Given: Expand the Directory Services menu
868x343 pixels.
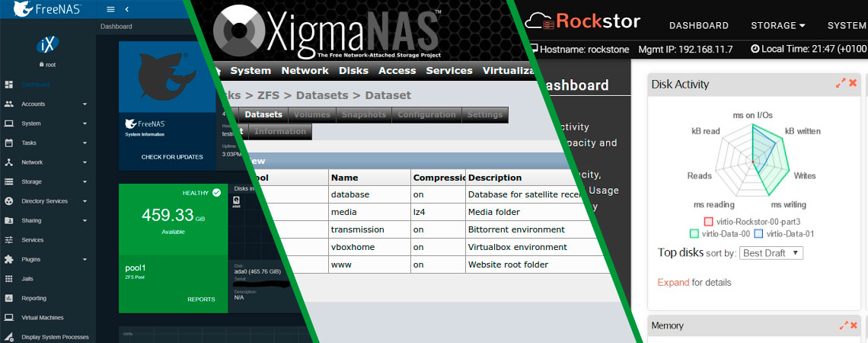Looking at the screenshot, I should pyautogui.click(x=85, y=201).
